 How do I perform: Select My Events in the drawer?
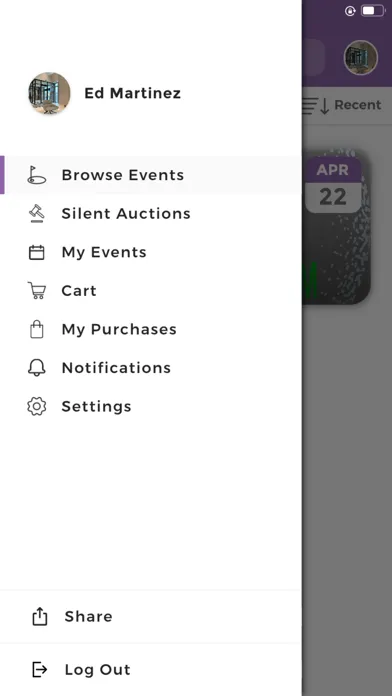click(x=151, y=252)
